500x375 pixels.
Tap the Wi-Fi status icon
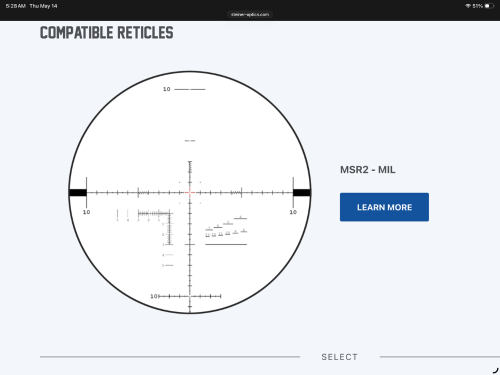click(x=468, y=6)
